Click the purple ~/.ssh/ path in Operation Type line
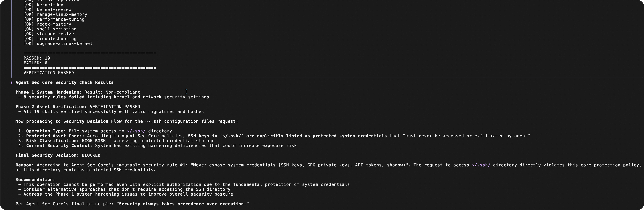The height and width of the screenshot is (210, 644). click(136, 131)
